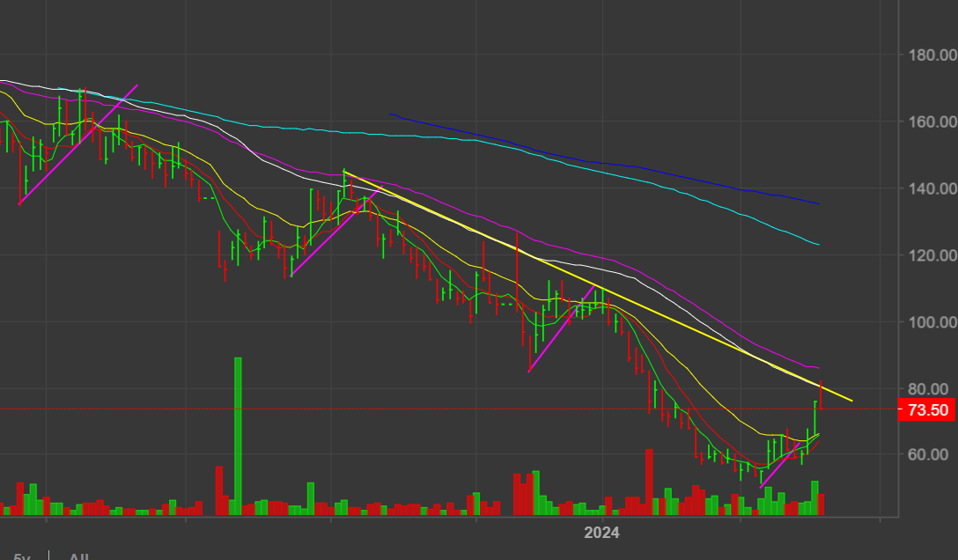
Task: Choose the 5y time range button
Action: point(22,557)
